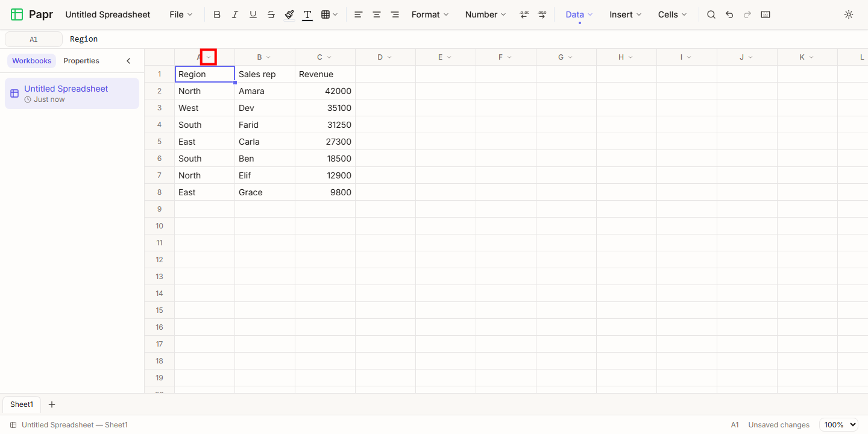Open the Format menu
Image resolution: width=868 pixels, height=434 pixels.
pyautogui.click(x=430, y=14)
